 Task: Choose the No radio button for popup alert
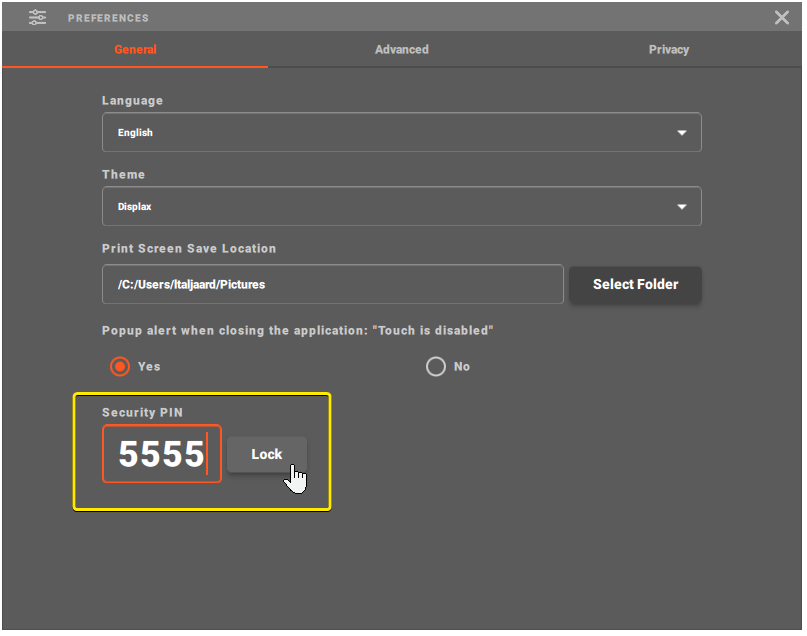tap(435, 366)
